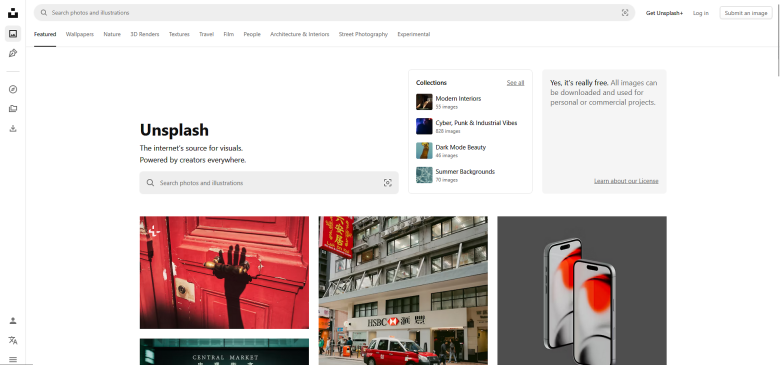Screen dimensions: 780x365
Task: Switch to the Travel tab
Action: 206,34
